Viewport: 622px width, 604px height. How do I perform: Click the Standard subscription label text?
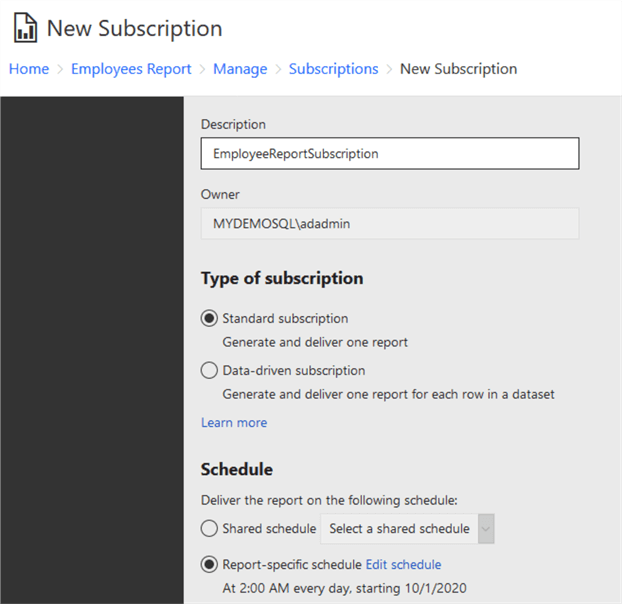pyautogui.click(x=285, y=319)
